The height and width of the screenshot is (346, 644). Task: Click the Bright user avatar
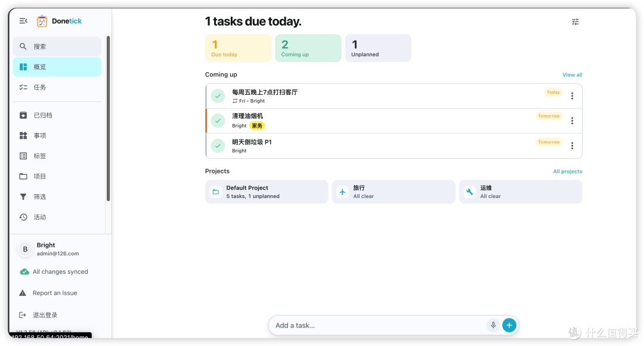pos(25,249)
